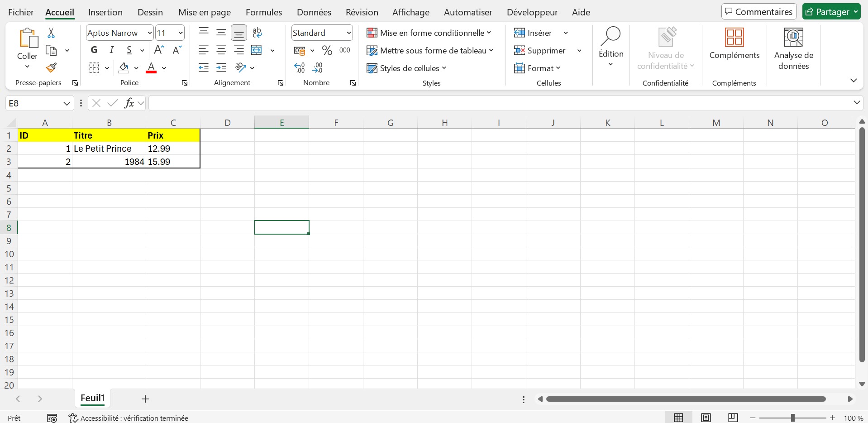Open Données tab

[314, 12]
